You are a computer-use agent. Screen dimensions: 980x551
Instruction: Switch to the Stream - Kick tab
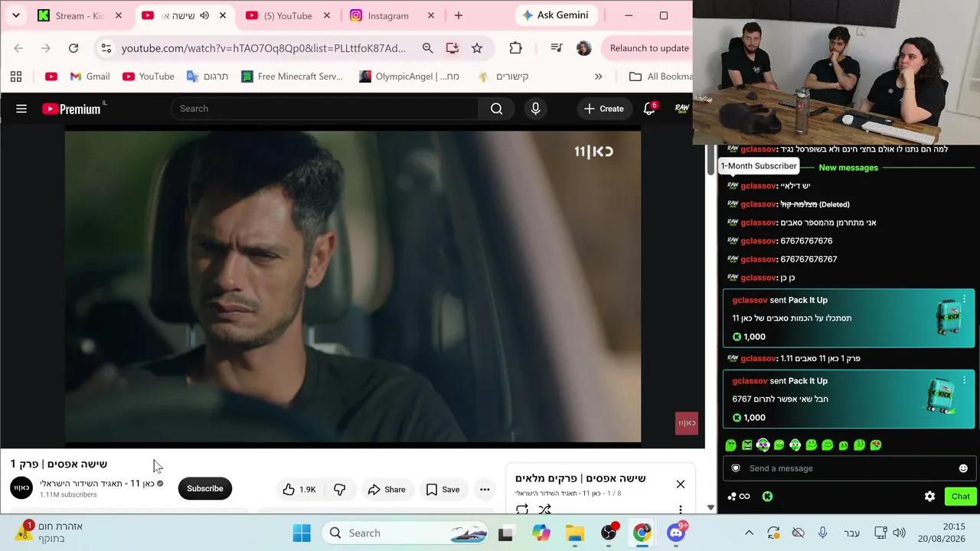tap(81, 15)
